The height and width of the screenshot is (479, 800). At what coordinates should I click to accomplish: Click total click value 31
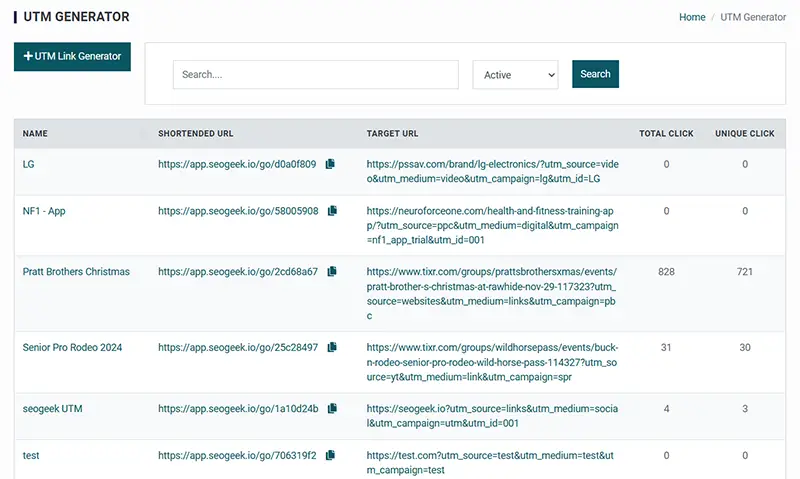[666, 347]
